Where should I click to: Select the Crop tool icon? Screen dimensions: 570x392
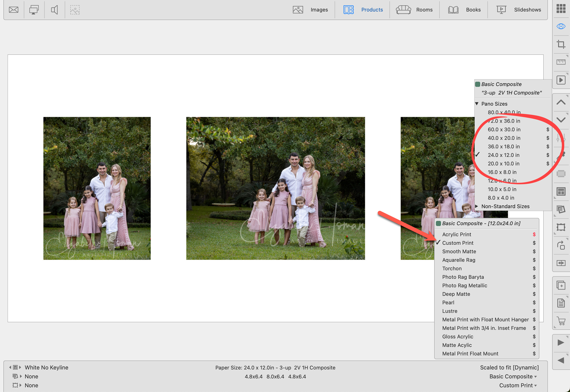click(561, 44)
